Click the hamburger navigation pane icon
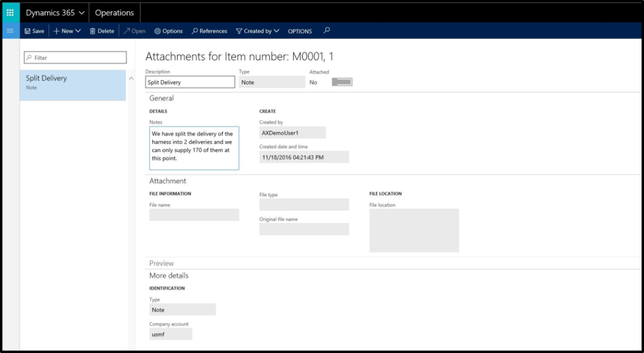The image size is (644, 353). pos(10,31)
